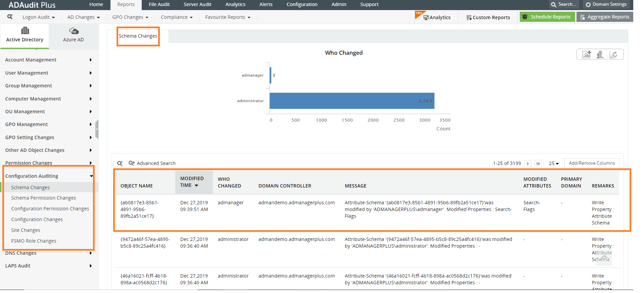Screen dimensions: 644x293
Task: Open the Alerts tab
Action: pos(266,4)
